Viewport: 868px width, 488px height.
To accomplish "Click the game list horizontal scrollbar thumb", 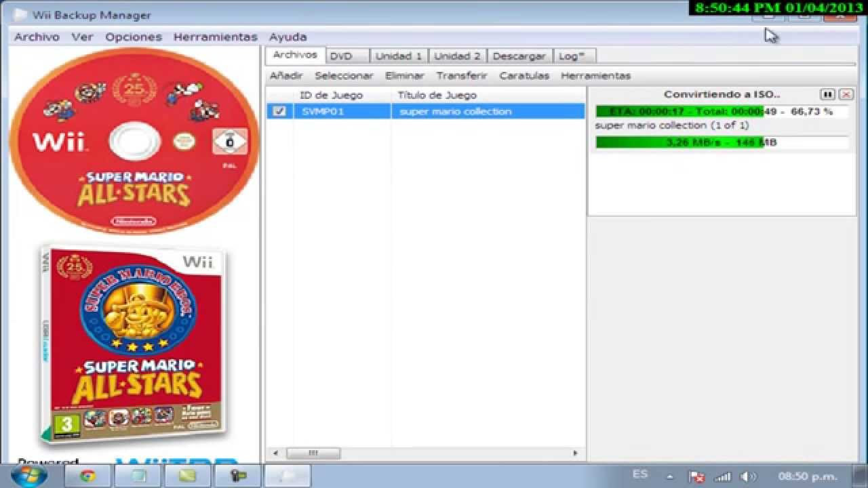I will [x=313, y=453].
